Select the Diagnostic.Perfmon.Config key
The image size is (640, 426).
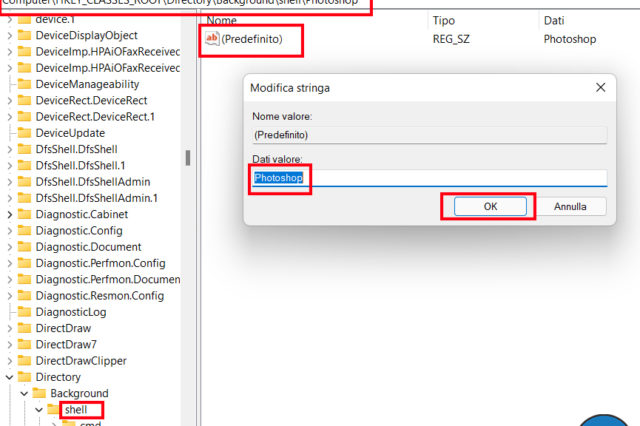(x=100, y=264)
